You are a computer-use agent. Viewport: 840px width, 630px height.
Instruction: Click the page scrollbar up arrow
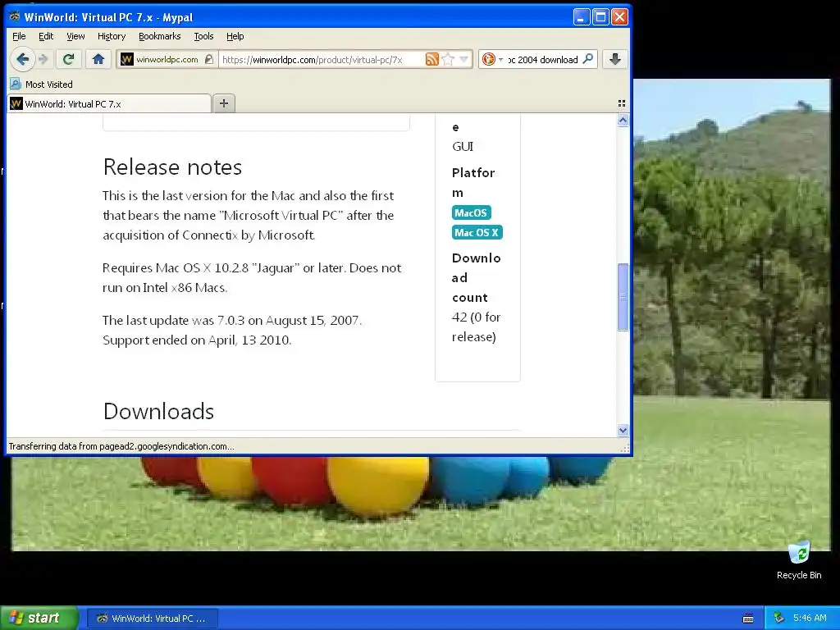tap(623, 121)
